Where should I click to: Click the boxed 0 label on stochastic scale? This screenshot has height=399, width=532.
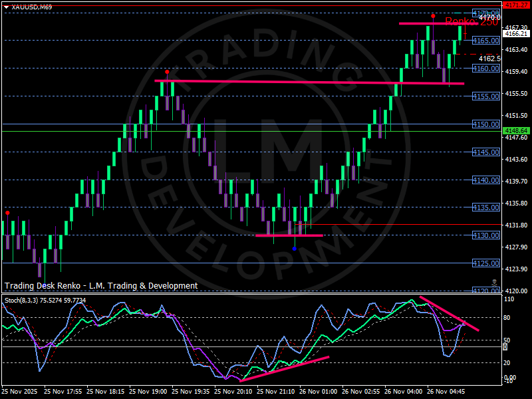(x=505, y=346)
